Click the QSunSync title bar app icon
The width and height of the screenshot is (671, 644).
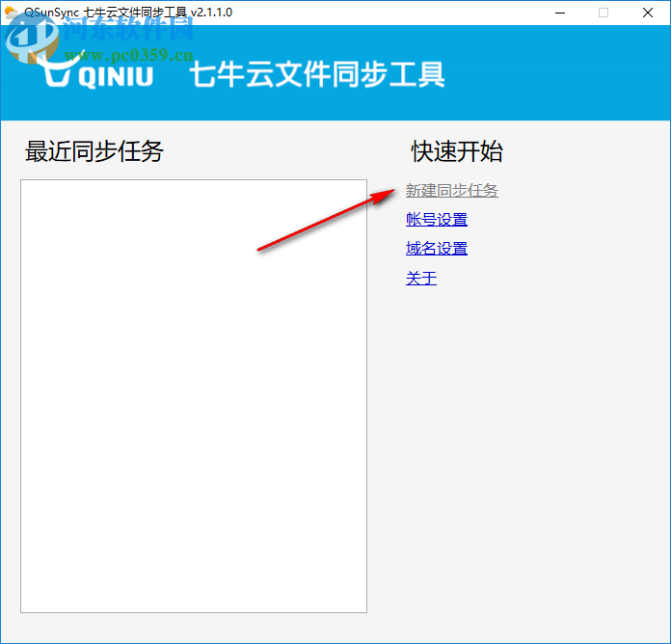pos(12,13)
